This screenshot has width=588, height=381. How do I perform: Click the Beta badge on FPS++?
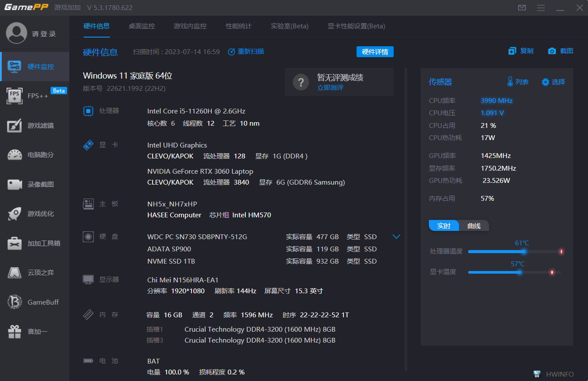point(59,91)
